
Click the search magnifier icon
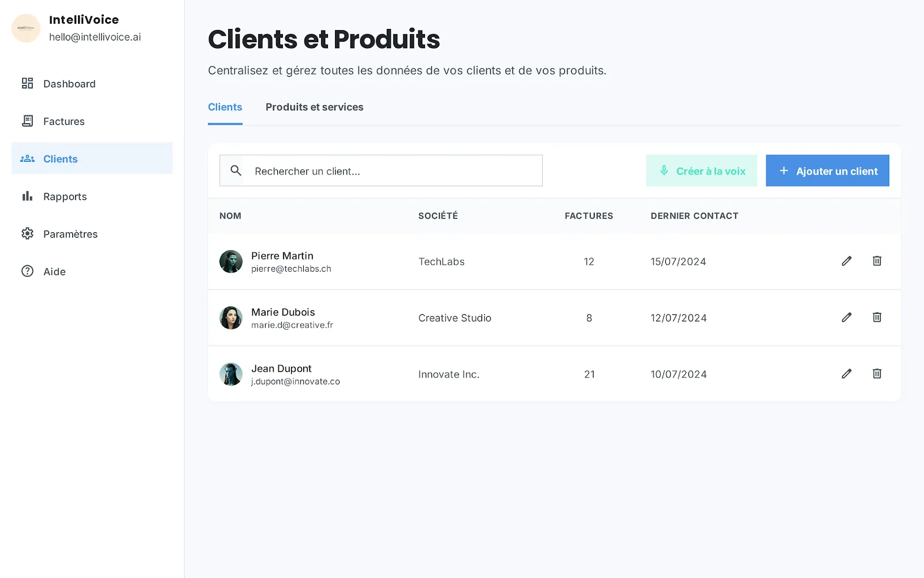click(236, 171)
